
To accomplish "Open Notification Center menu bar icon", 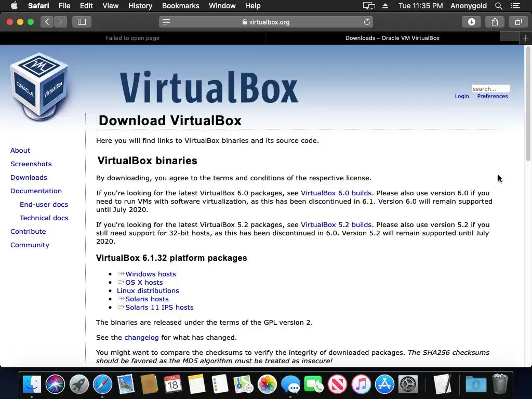I will click(x=515, y=6).
